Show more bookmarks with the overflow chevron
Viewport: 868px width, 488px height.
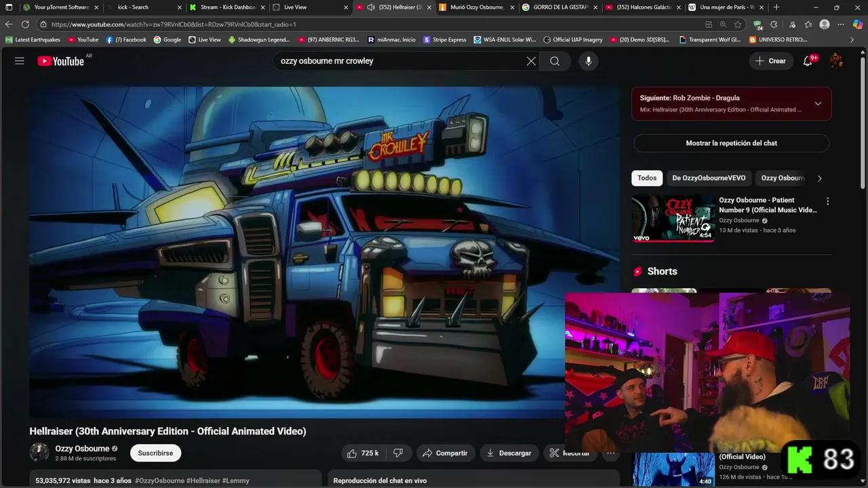click(x=852, y=40)
